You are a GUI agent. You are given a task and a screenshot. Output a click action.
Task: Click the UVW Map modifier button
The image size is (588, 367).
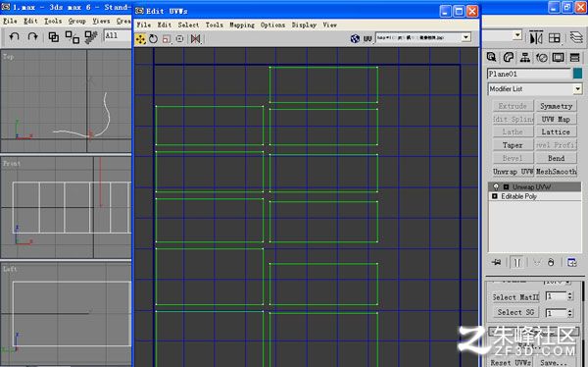(x=556, y=119)
